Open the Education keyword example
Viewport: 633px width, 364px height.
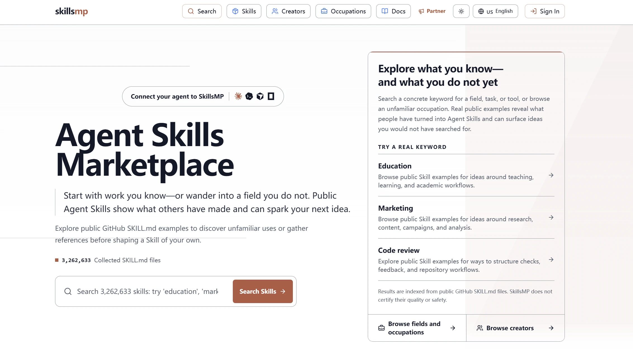coord(466,175)
